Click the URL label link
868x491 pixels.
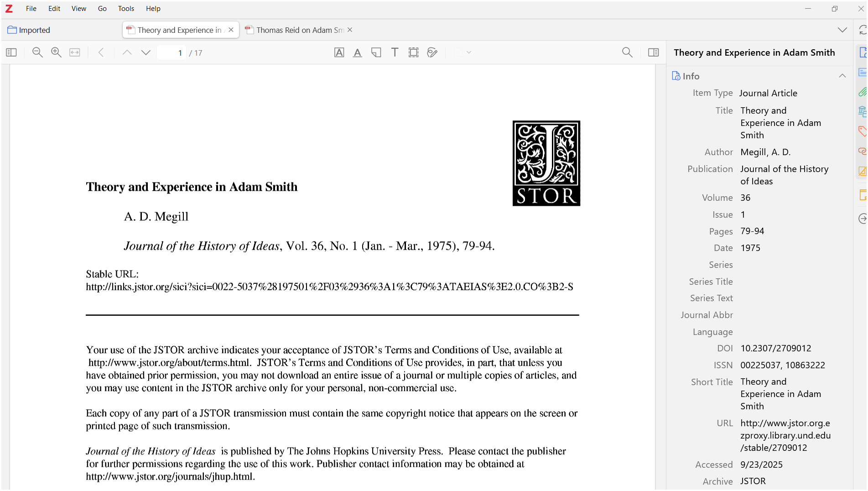click(725, 423)
